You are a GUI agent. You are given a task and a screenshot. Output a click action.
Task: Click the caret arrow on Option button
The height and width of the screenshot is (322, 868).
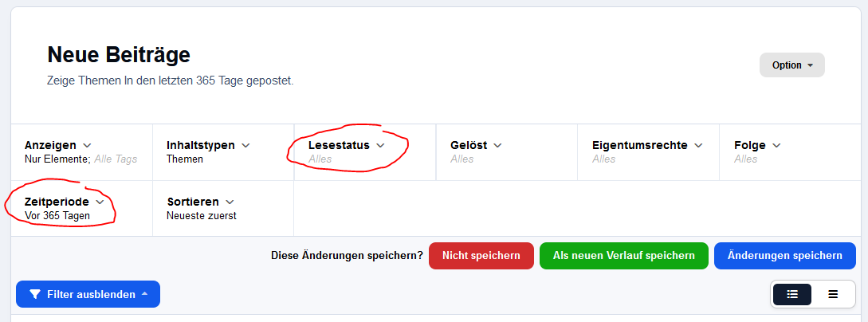click(811, 65)
